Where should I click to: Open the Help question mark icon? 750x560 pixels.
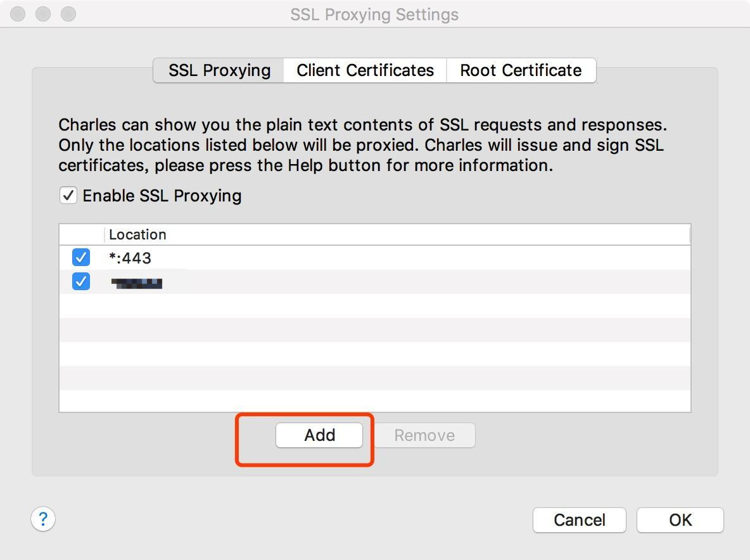pos(43,519)
